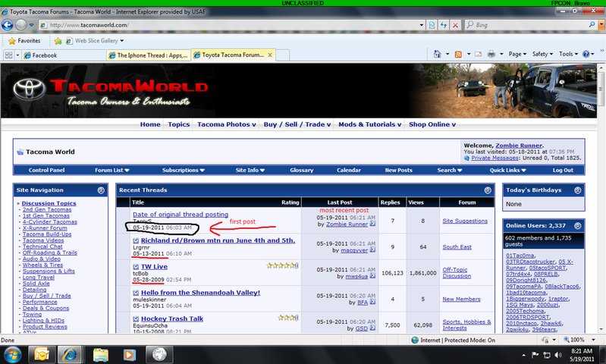Viewport: 606px width, 364px height.
Task: Click the New Posts link
Action: tap(398, 170)
